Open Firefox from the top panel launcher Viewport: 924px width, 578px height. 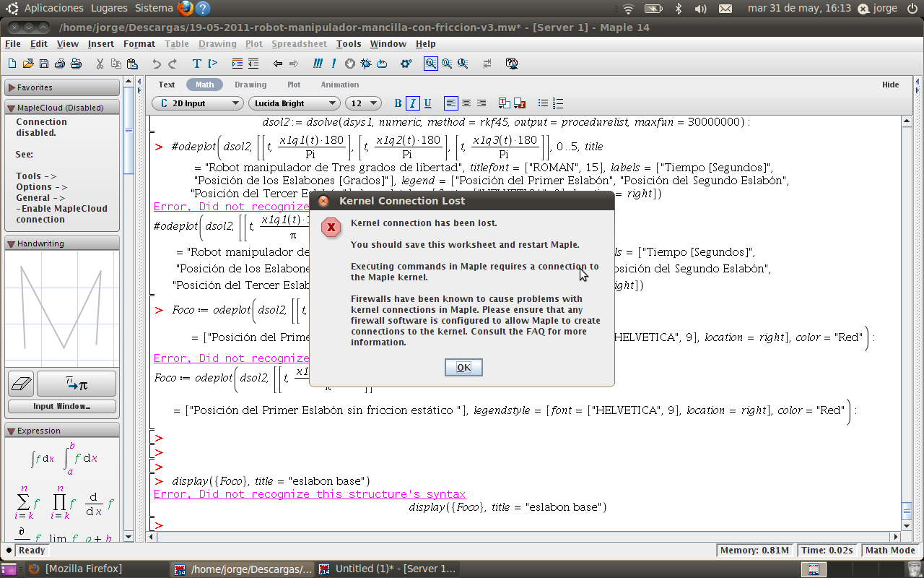click(186, 9)
